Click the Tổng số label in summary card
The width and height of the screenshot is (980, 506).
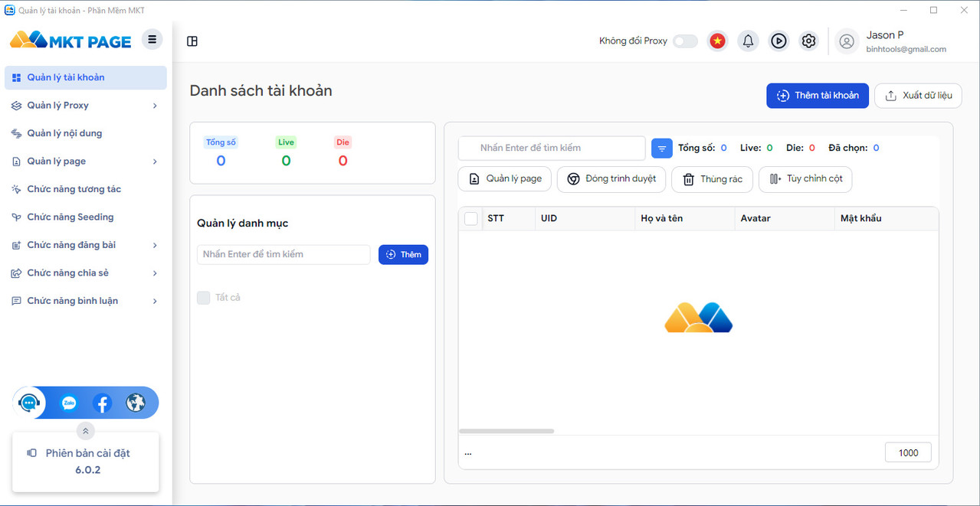(221, 142)
